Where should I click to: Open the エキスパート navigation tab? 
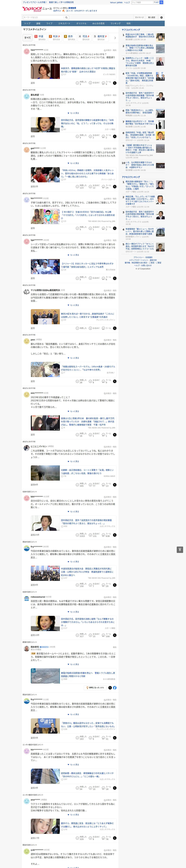click(64, 24)
